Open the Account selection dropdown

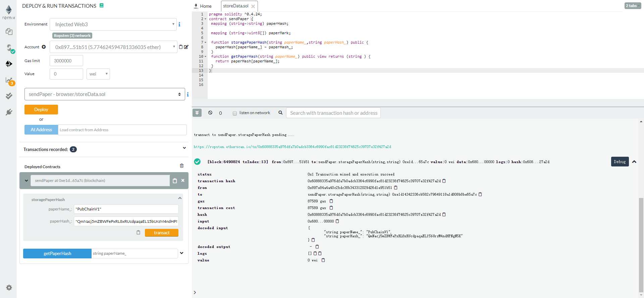tap(113, 47)
